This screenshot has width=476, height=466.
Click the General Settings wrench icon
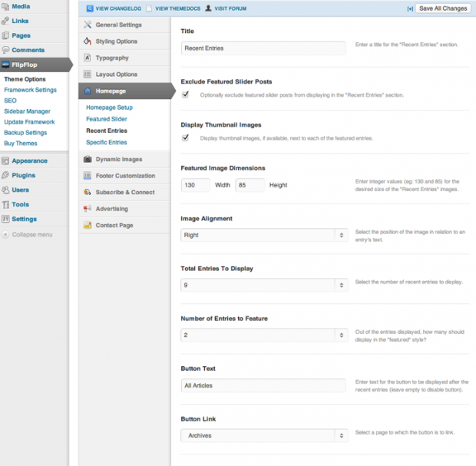[88, 25]
